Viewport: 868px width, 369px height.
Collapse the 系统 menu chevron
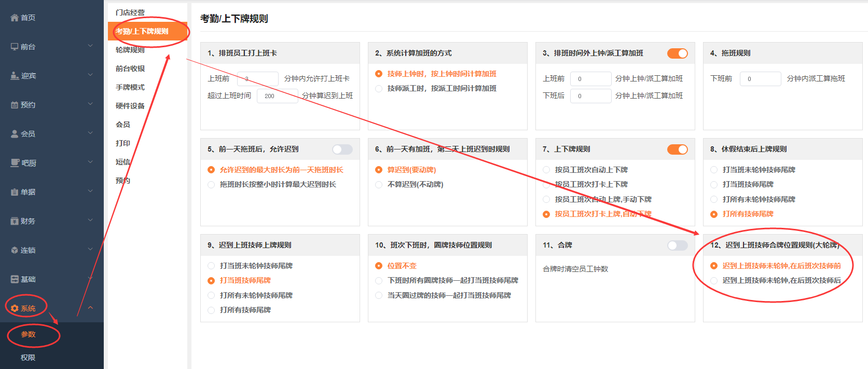pyautogui.click(x=90, y=308)
